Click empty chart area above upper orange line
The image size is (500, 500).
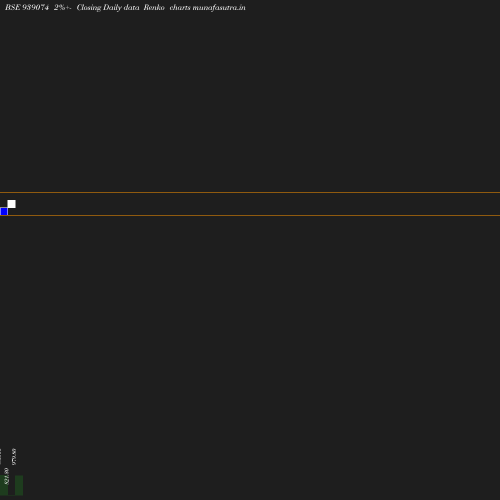click(x=250, y=100)
